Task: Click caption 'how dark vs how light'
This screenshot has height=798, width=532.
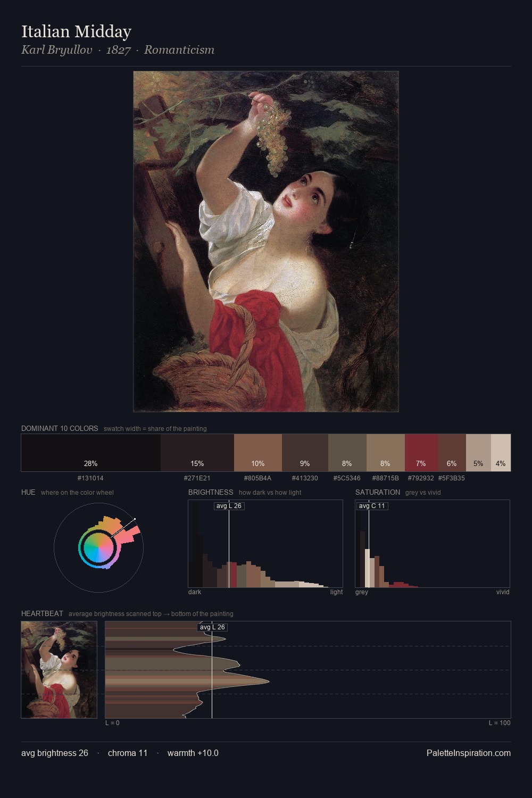Action: click(270, 493)
